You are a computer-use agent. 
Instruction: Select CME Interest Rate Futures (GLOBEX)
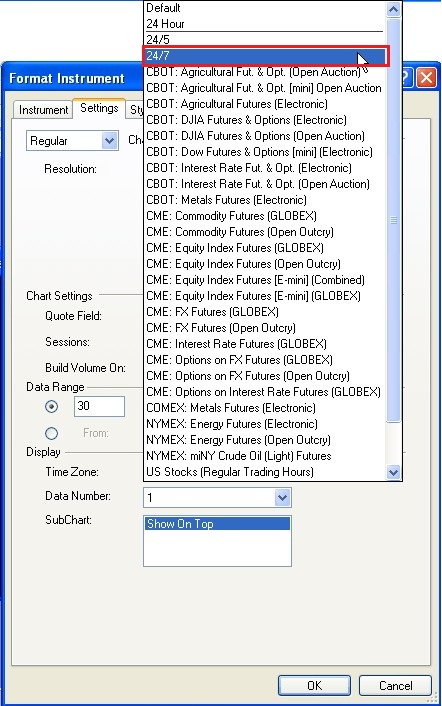265,344
